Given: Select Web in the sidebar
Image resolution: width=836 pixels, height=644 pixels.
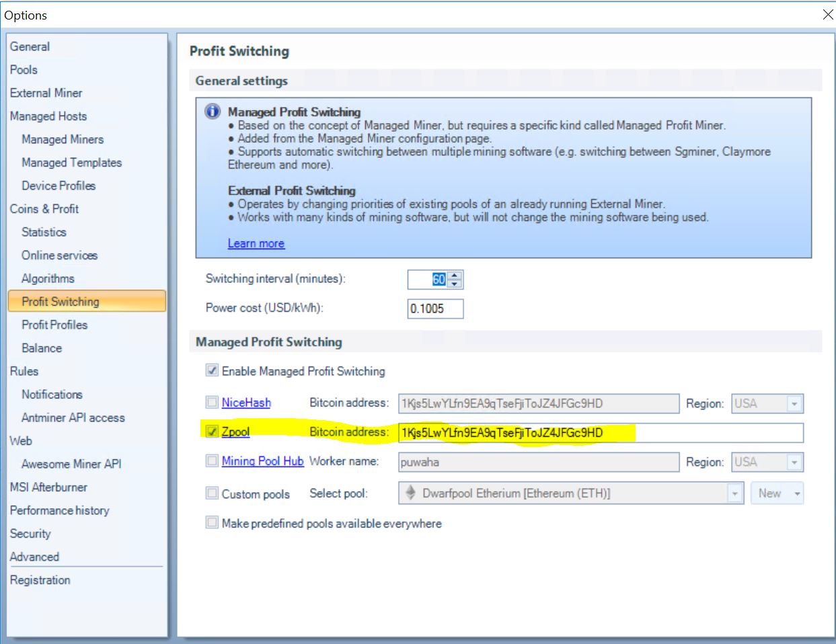Looking at the screenshot, I should coord(21,441).
